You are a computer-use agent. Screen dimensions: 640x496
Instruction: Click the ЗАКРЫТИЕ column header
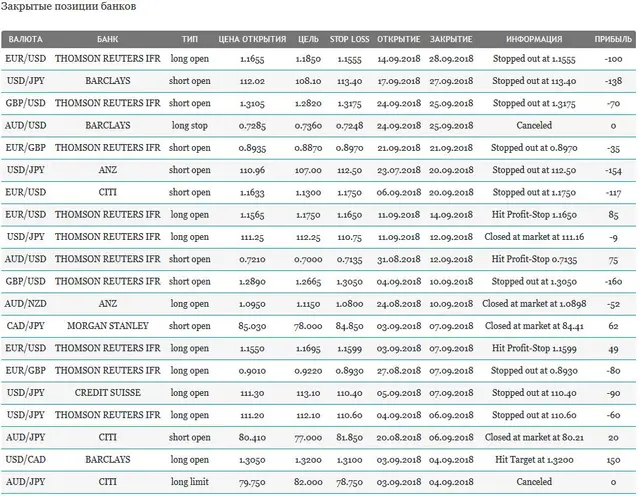[x=451, y=39]
